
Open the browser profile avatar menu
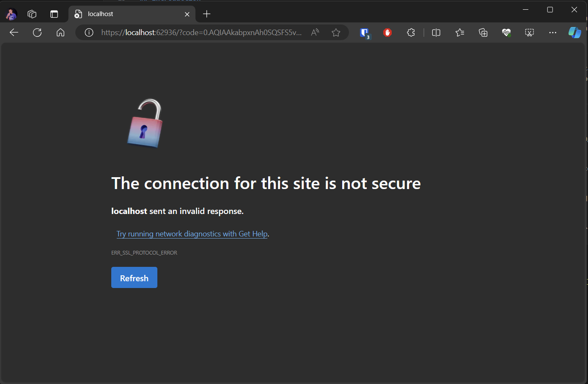[11, 14]
